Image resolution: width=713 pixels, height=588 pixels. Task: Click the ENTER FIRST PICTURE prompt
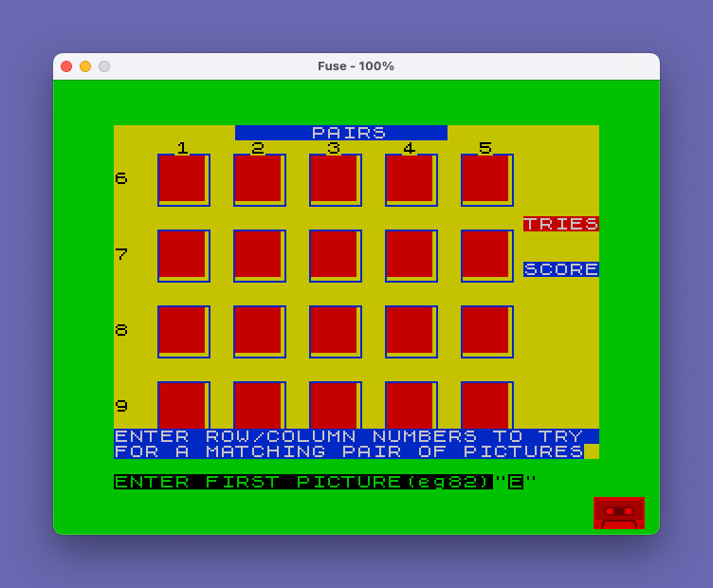point(303,482)
